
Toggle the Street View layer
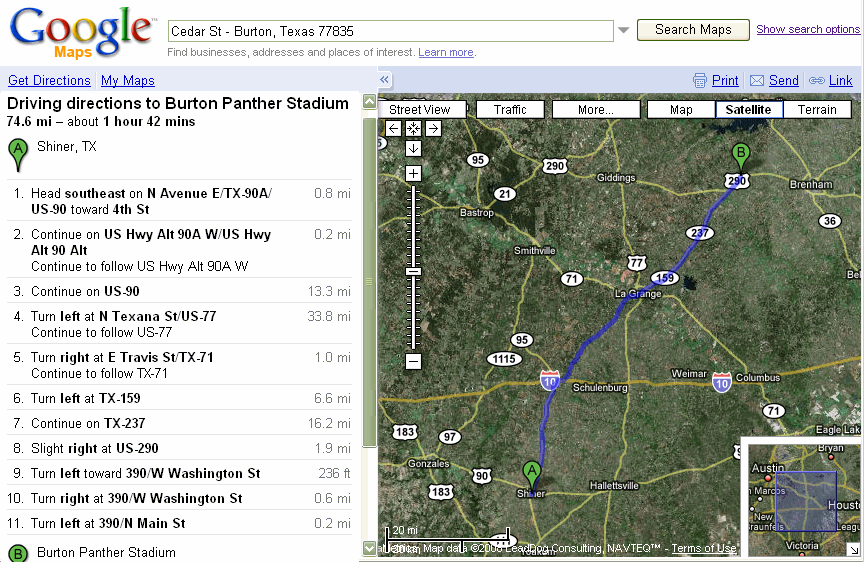point(422,110)
